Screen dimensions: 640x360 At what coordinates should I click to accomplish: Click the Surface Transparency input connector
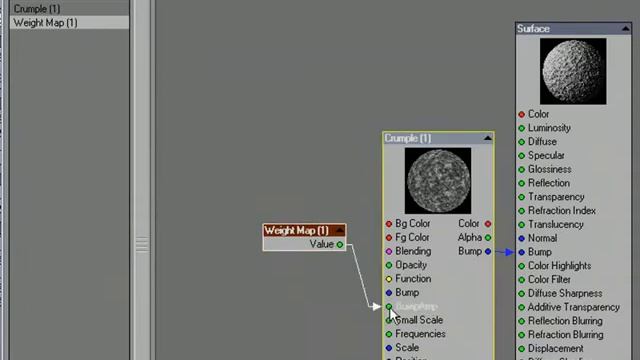click(521, 197)
